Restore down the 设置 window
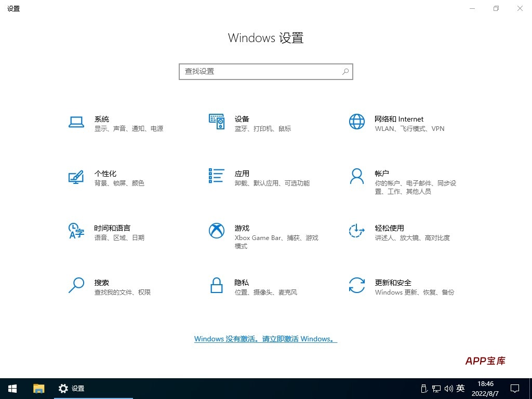Screen dimensions: 532x399 tap(496, 8)
